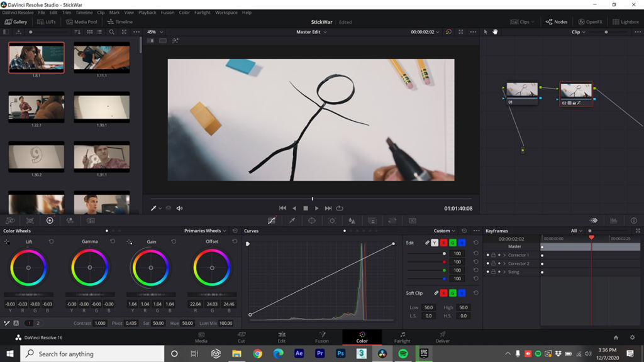Open the Clip node graph dropdown
The height and width of the screenshot is (362, 644).
[579, 31]
